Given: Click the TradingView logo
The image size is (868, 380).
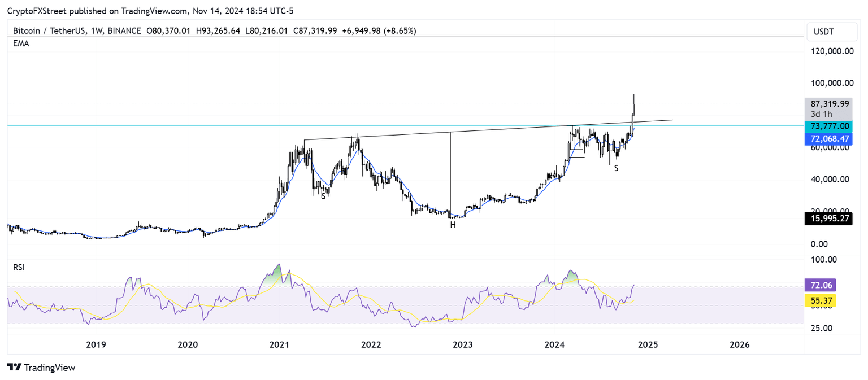Looking at the screenshot, I should pyautogui.click(x=15, y=368).
